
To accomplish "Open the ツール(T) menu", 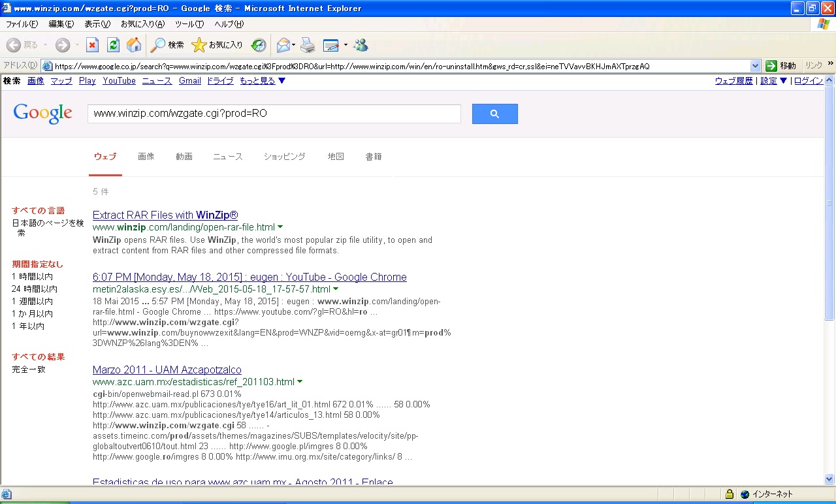I will coord(189,24).
